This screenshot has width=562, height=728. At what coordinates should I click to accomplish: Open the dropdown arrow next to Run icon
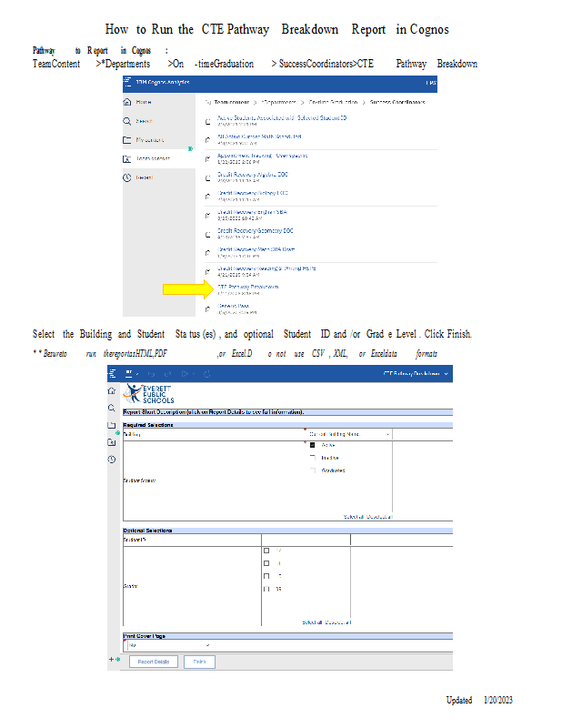tap(193, 374)
